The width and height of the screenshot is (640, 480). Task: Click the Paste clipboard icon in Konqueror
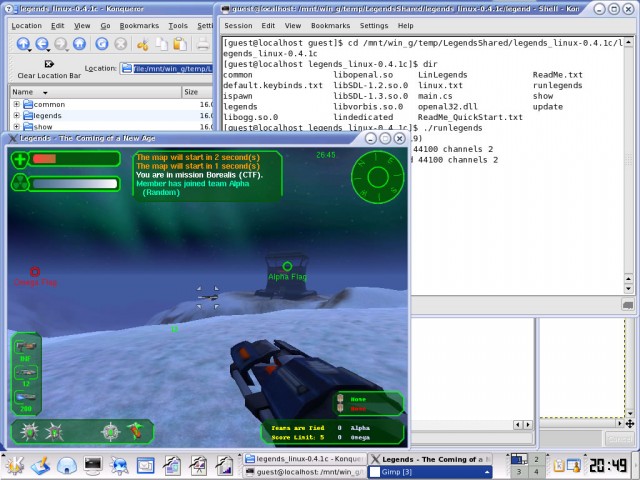(180, 44)
